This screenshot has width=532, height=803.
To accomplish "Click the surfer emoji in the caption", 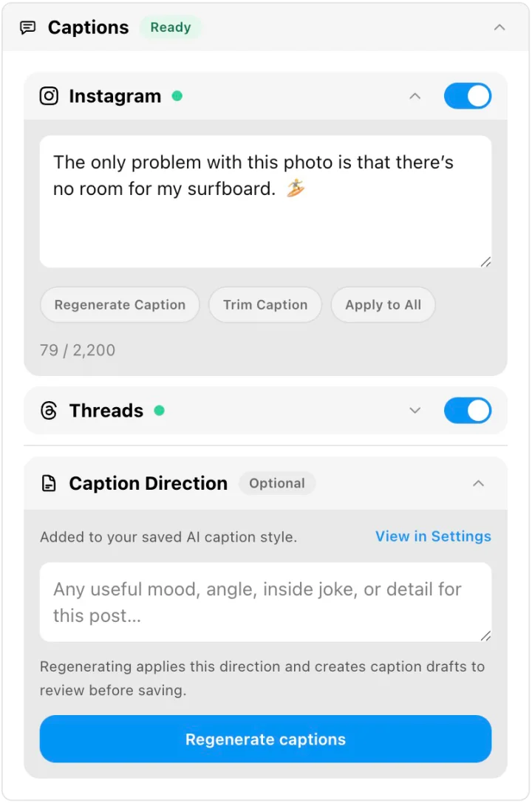I will 295,188.
